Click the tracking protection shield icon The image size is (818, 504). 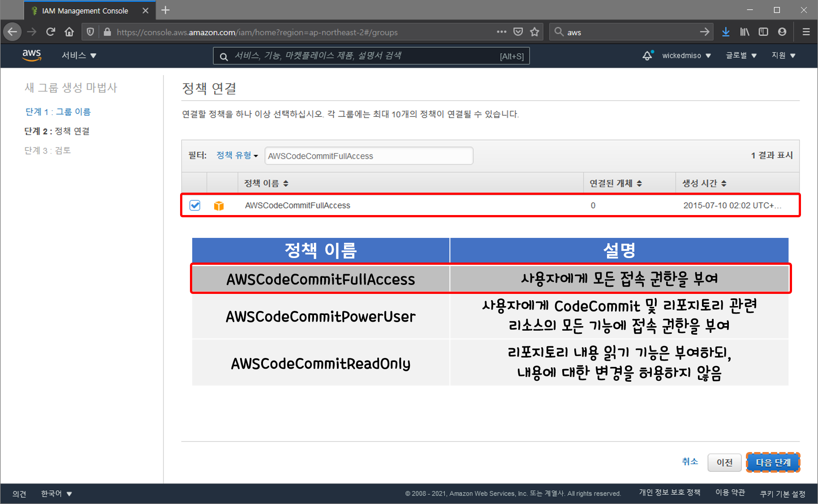point(90,32)
